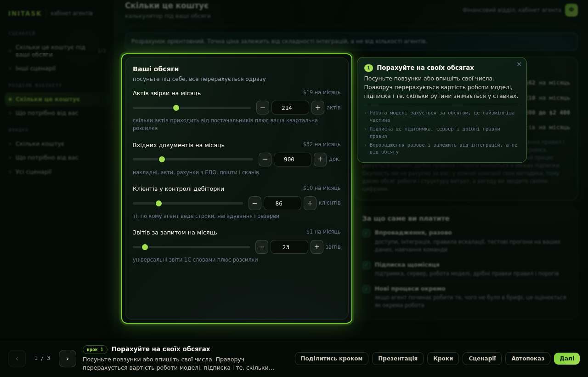The height and width of the screenshot is (377, 588).
Task: Click the $19 на місяць price label
Action: pos(322,92)
